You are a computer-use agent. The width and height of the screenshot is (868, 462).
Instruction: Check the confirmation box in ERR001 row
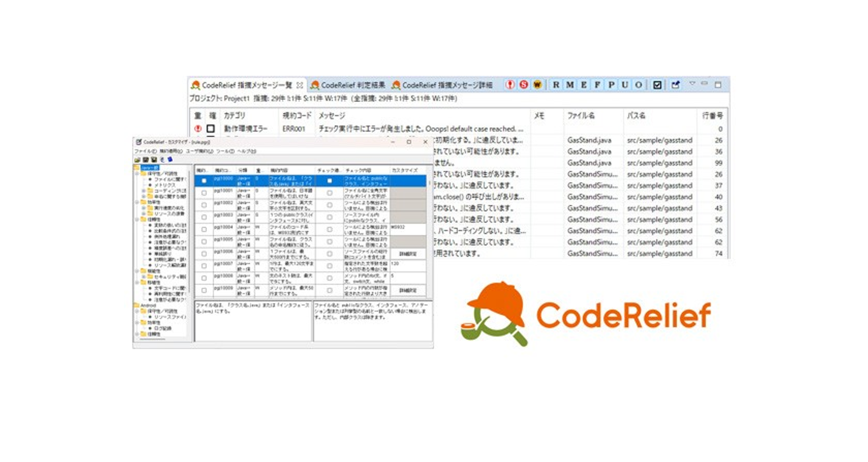coord(211,129)
